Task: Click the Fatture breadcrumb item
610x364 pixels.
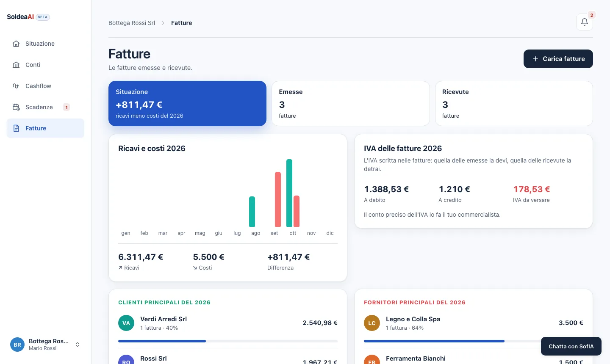Action: [x=182, y=23]
